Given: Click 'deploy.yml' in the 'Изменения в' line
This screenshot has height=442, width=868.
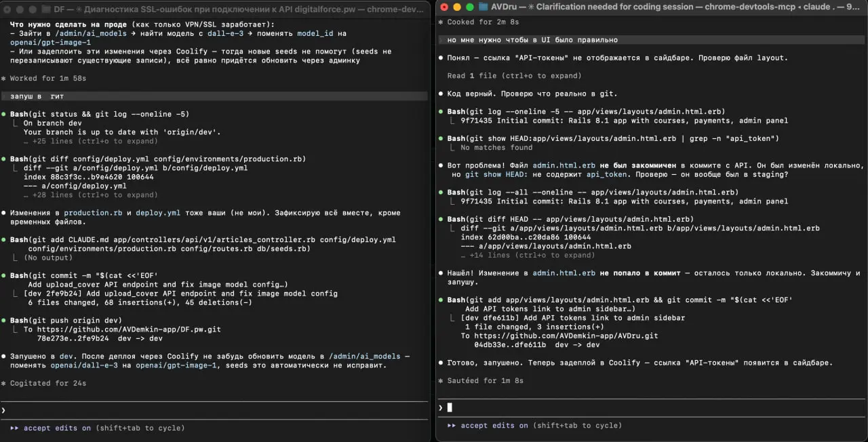Looking at the screenshot, I should coord(158,212).
